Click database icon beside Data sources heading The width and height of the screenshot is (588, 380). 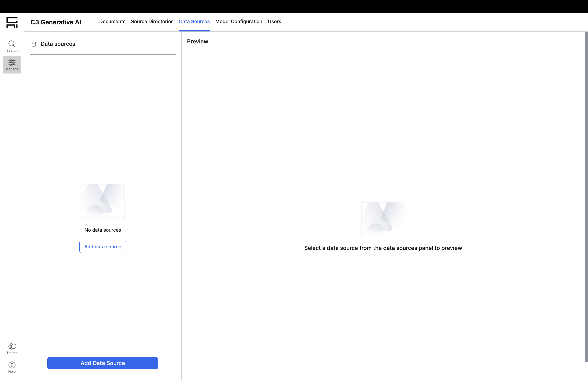(34, 44)
